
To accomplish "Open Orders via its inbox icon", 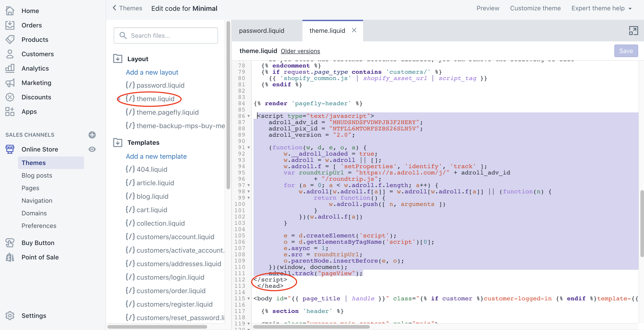I will click(x=10, y=25).
